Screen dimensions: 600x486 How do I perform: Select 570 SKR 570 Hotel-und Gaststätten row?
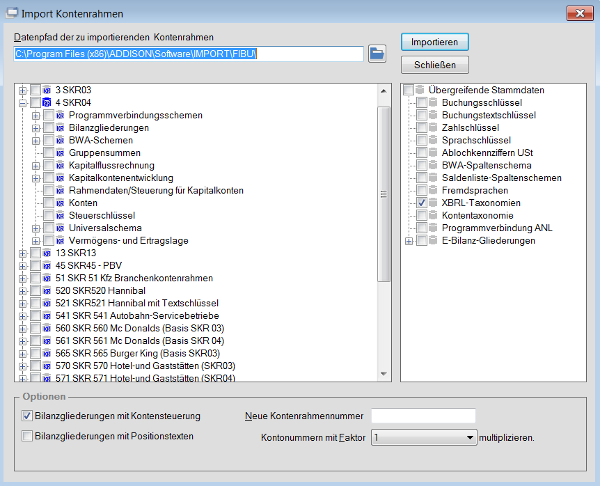pos(145,366)
